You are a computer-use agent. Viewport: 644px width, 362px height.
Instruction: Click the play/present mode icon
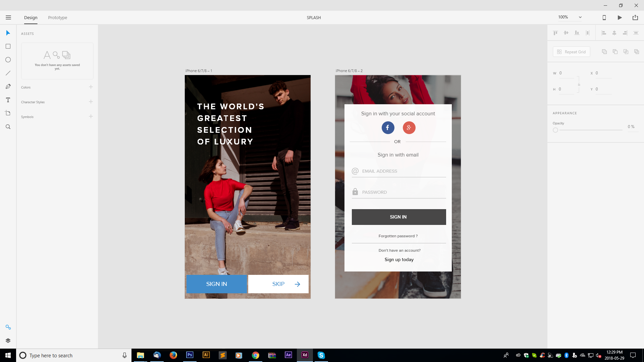620,17
